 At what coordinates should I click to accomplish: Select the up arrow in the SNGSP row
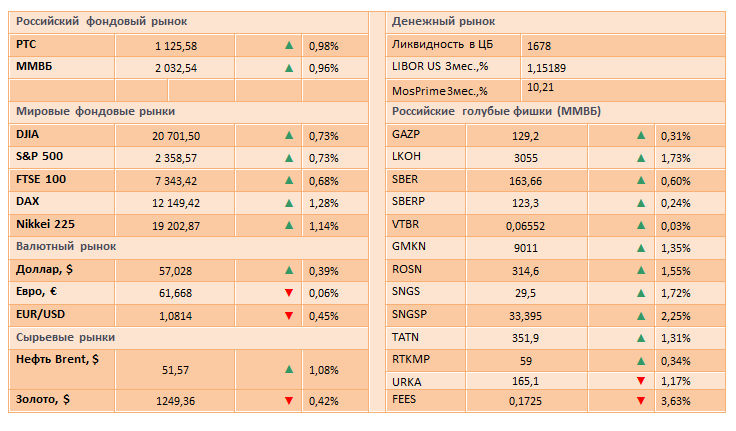pyautogui.click(x=640, y=315)
